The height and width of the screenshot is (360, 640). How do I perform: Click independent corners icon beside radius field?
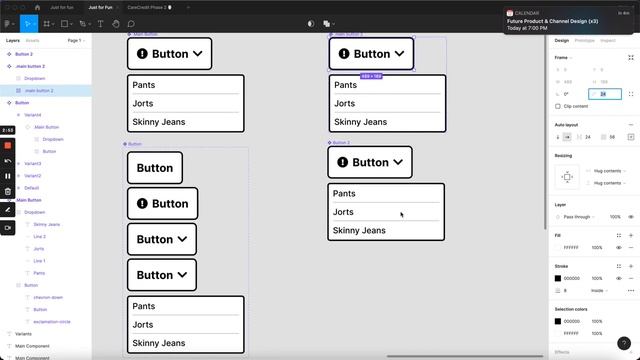pos(631,94)
